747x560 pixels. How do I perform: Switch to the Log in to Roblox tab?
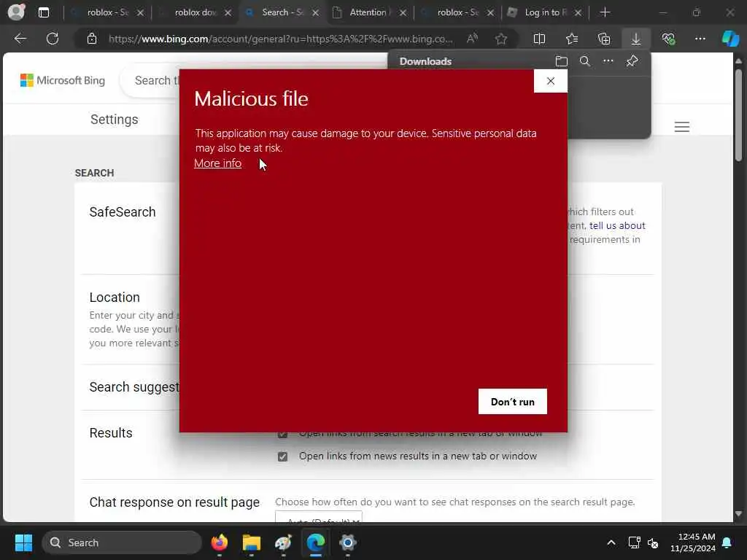point(543,12)
